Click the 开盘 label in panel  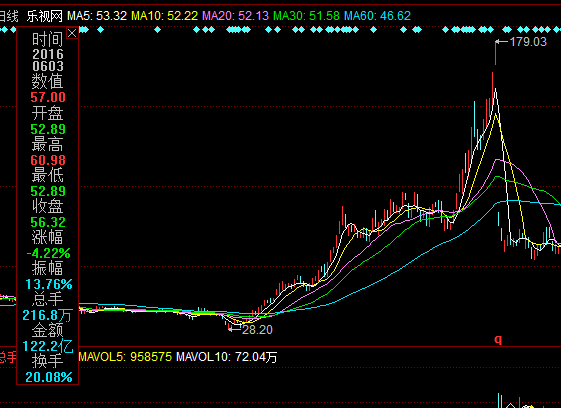(x=48, y=113)
